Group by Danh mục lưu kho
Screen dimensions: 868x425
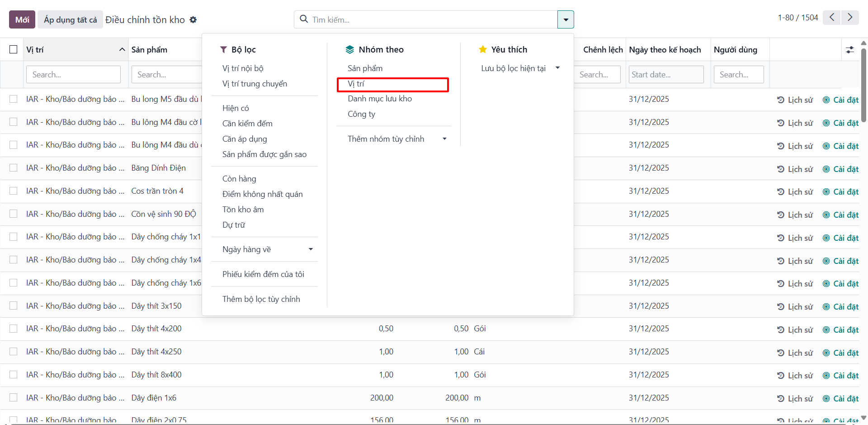point(380,99)
